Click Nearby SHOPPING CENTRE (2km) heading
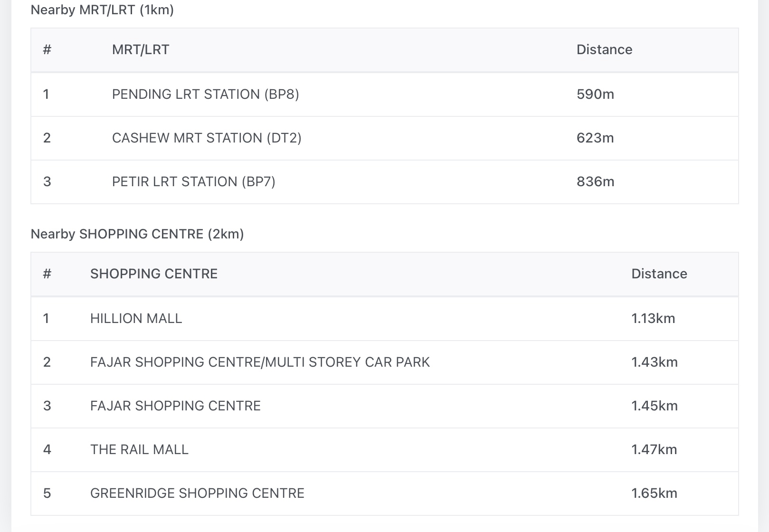Image resolution: width=769 pixels, height=532 pixels. [137, 234]
